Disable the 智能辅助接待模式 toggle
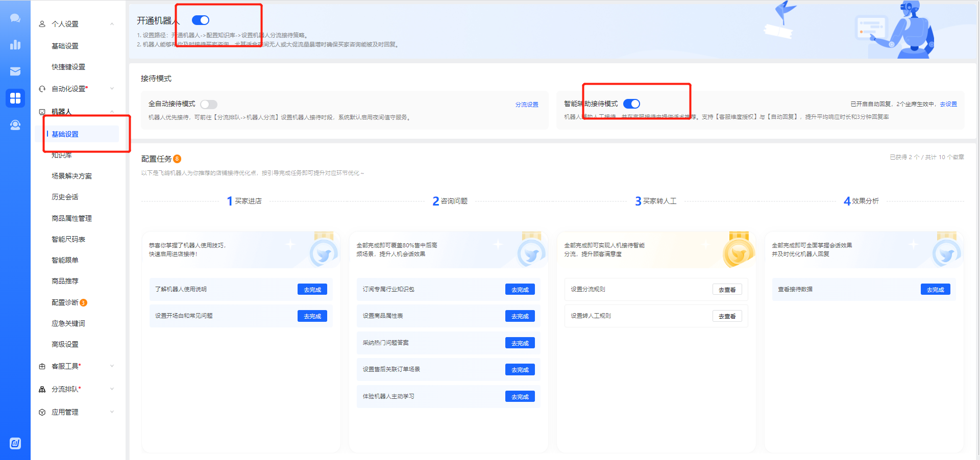The height and width of the screenshot is (460, 980). point(631,104)
